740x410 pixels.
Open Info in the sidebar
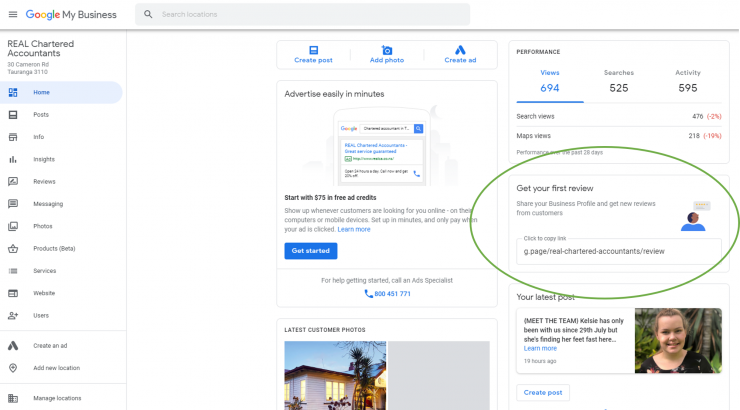(39, 137)
